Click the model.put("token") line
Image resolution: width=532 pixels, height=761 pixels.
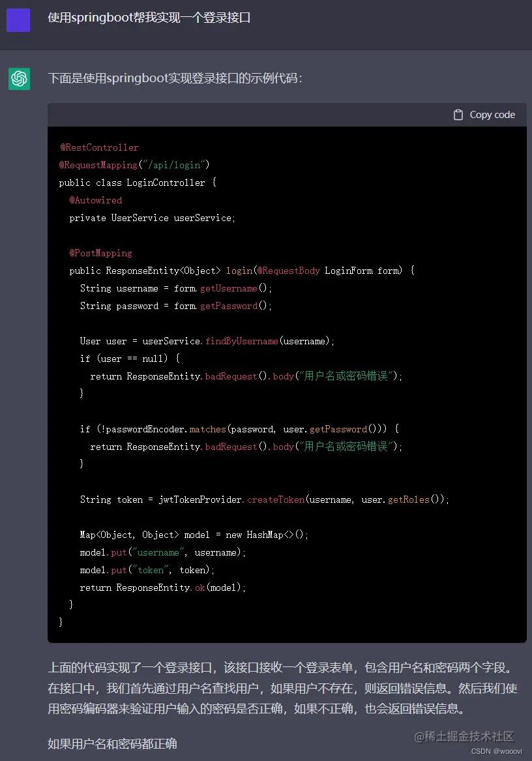147,570
